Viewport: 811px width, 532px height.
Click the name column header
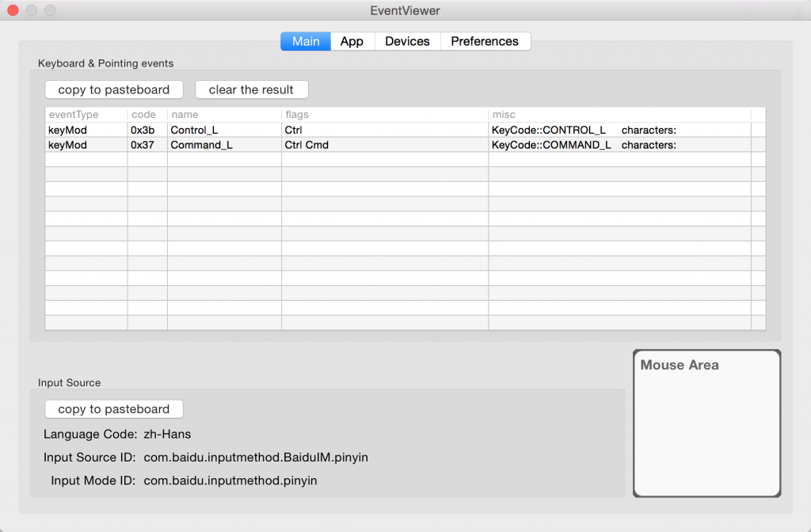pyautogui.click(x=223, y=115)
